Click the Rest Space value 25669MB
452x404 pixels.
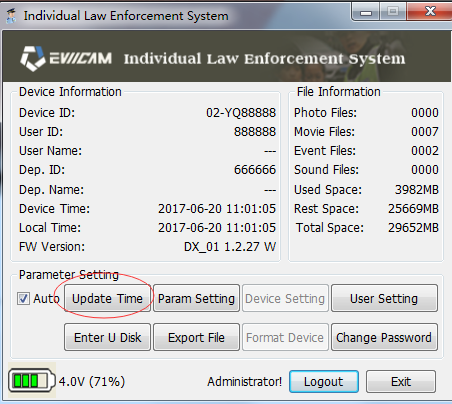pos(413,209)
